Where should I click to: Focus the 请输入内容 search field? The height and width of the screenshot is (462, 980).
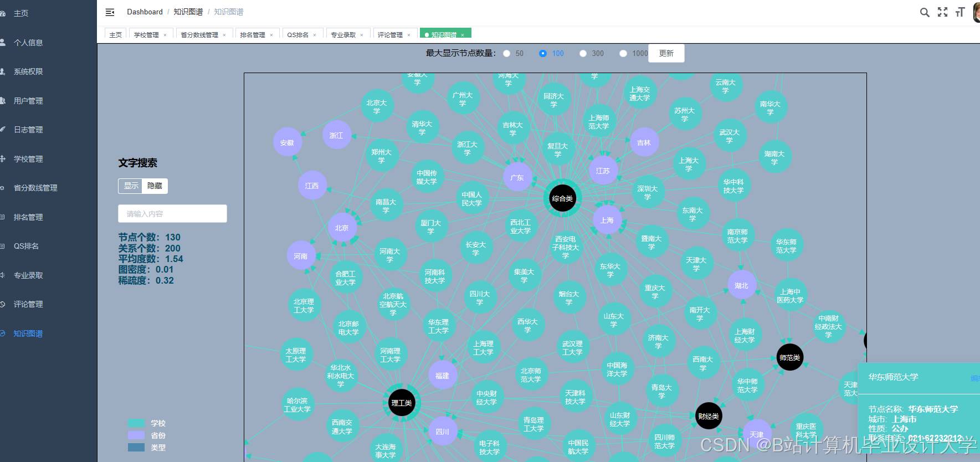tap(172, 214)
